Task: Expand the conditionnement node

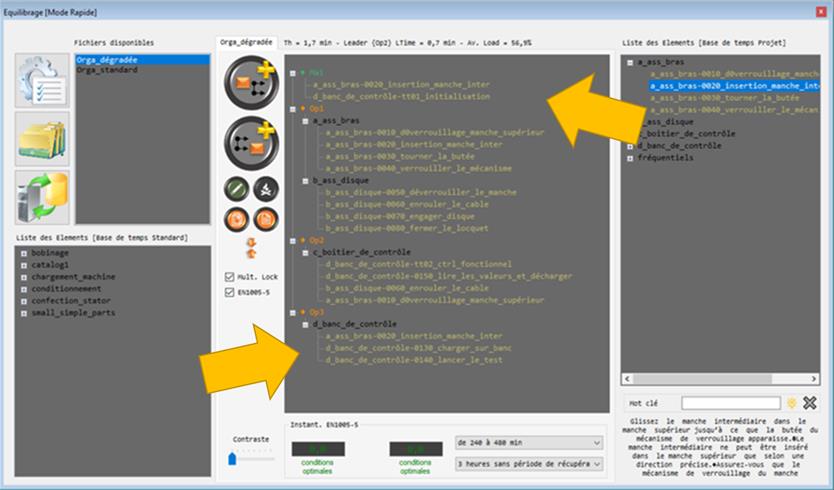Action: click(x=24, y=289)
